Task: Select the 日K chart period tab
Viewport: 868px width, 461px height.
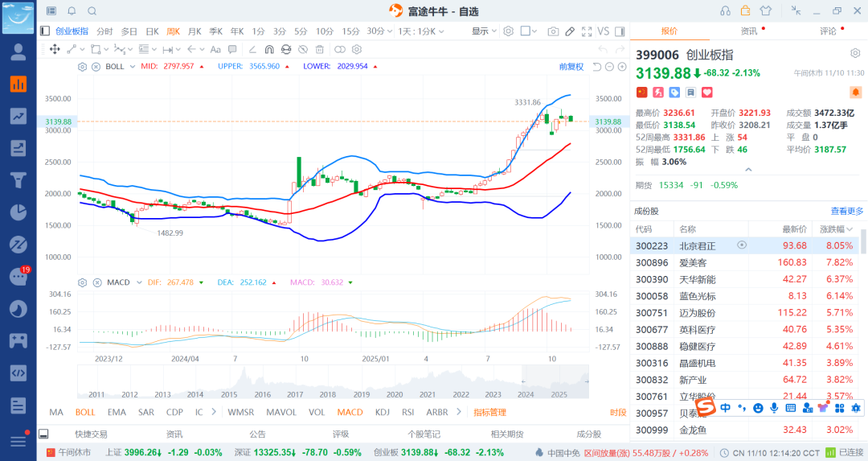Action: click(x=152, y=31)
